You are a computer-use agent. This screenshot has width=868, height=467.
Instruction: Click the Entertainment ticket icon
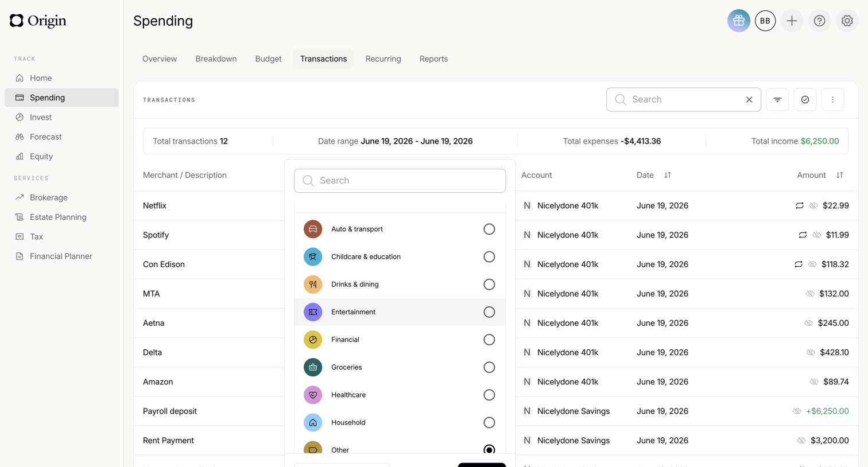tap(313, 312)
